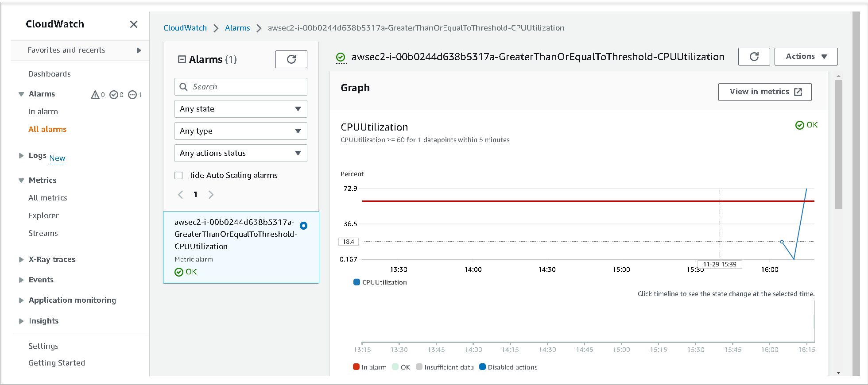The image size is (868, 385).
Task: Open All metrics
Action: 48,198
